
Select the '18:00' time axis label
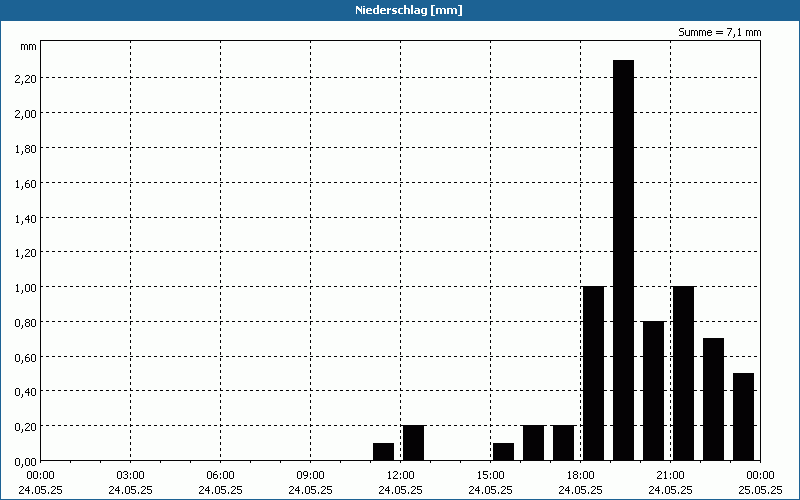click(x=580, y=476)
